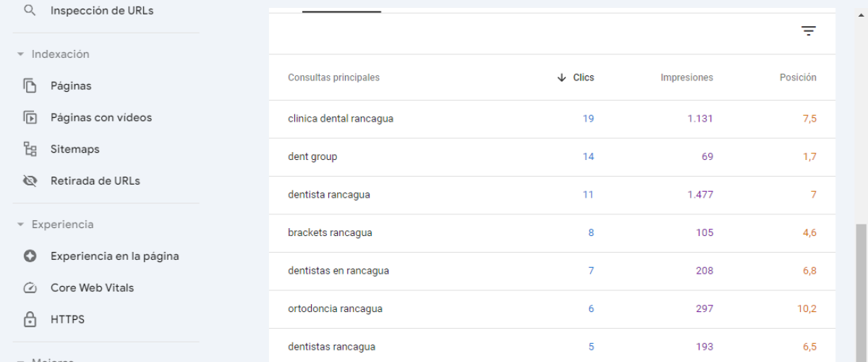This screenshot has height=362, width=868.
Task: Click the 10,2 position value
Action: (807, 308)
